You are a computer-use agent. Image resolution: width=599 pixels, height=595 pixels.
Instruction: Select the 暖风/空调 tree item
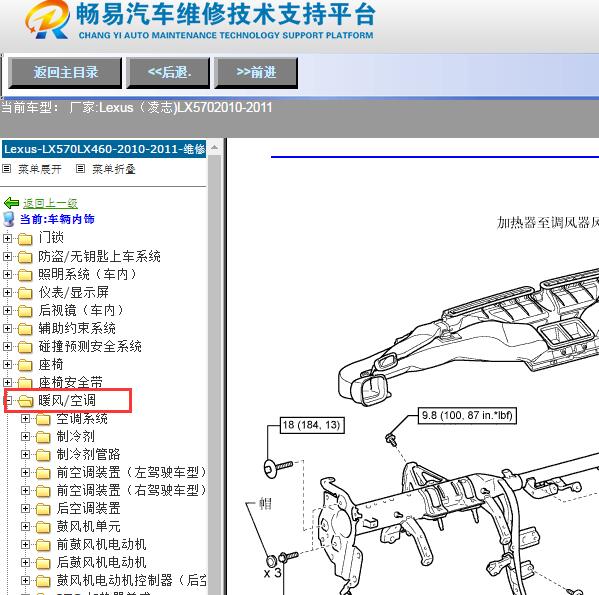[67, 400]
